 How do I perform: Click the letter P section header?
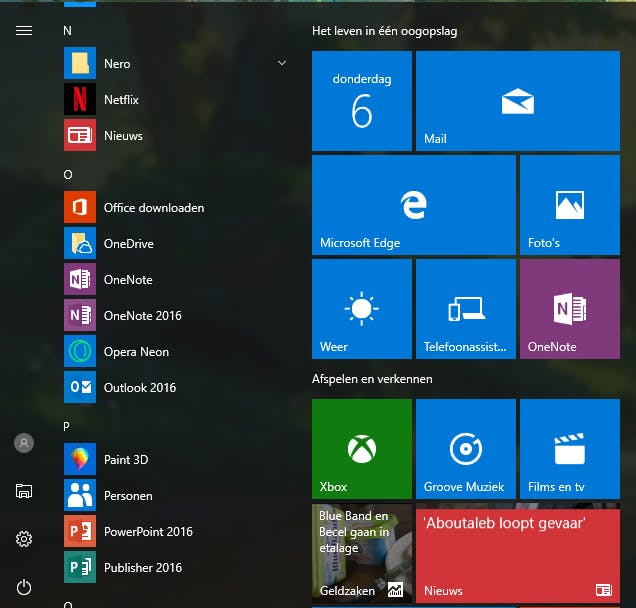67,426
